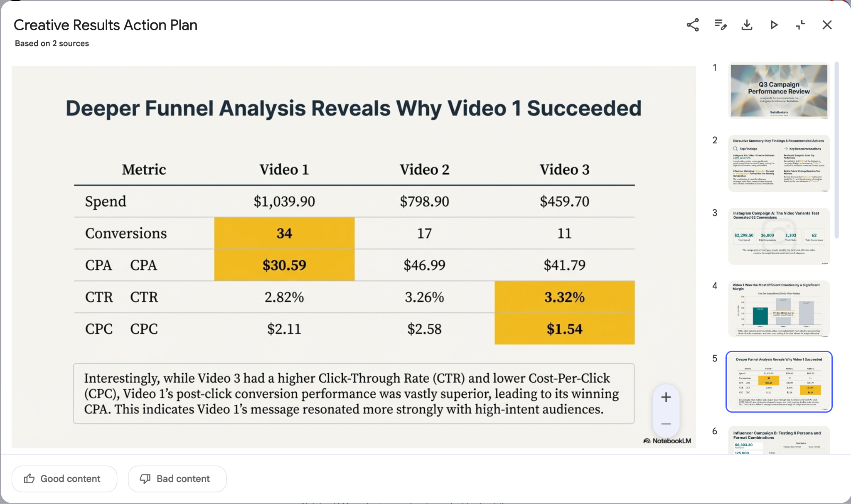Mark as Bad content
The image size is (851, 504).
coord(177,479)
